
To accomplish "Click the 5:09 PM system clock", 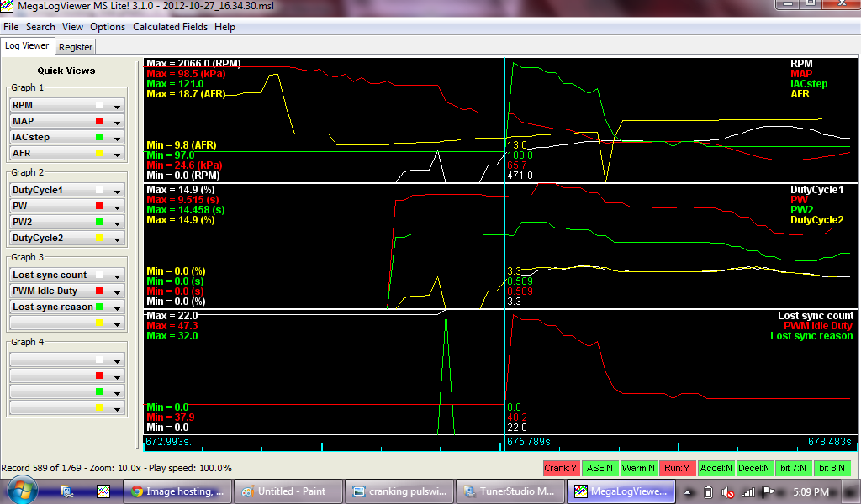I will point(811,492).
